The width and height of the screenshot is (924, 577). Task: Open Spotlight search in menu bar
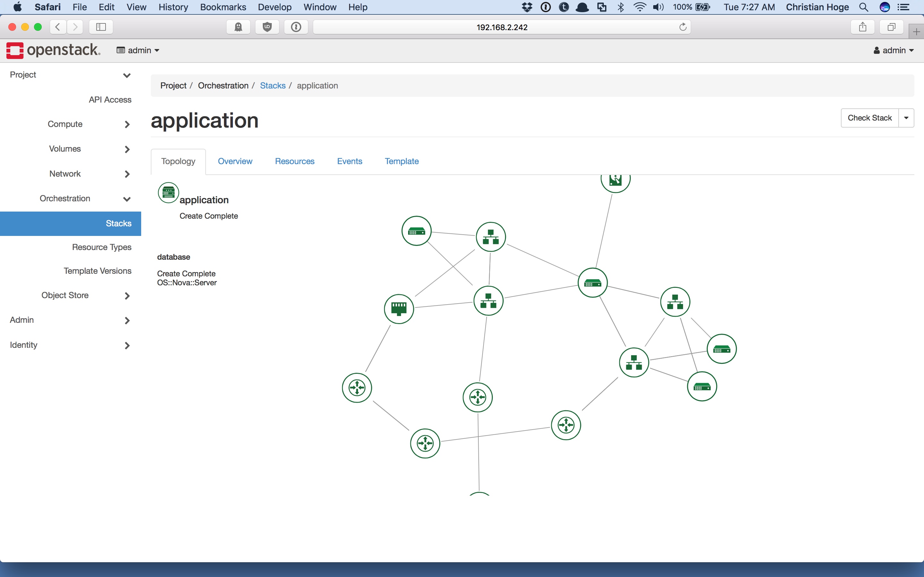(864, 7)
